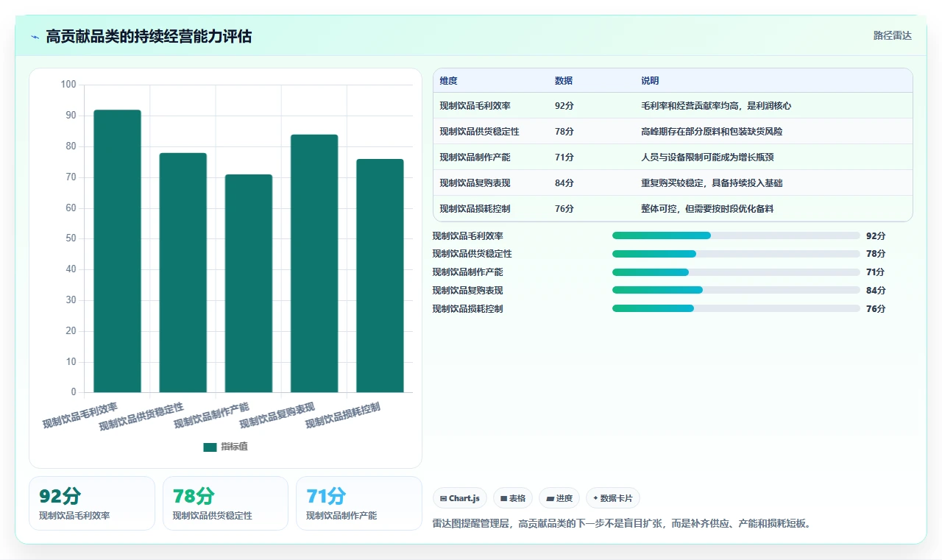
Task: Click the 92分 value beside progress bar
Action: 876,236
